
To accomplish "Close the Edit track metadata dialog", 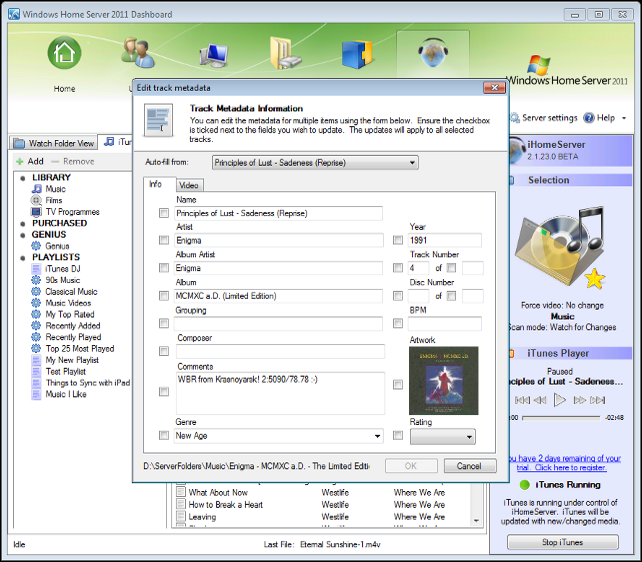I will (x=495, y=88).
